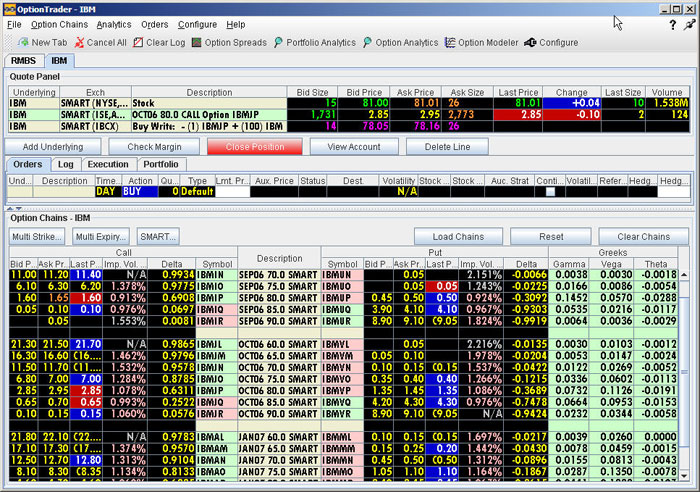
Task: Switch to the RMBS tab
Action: point(24,61)
